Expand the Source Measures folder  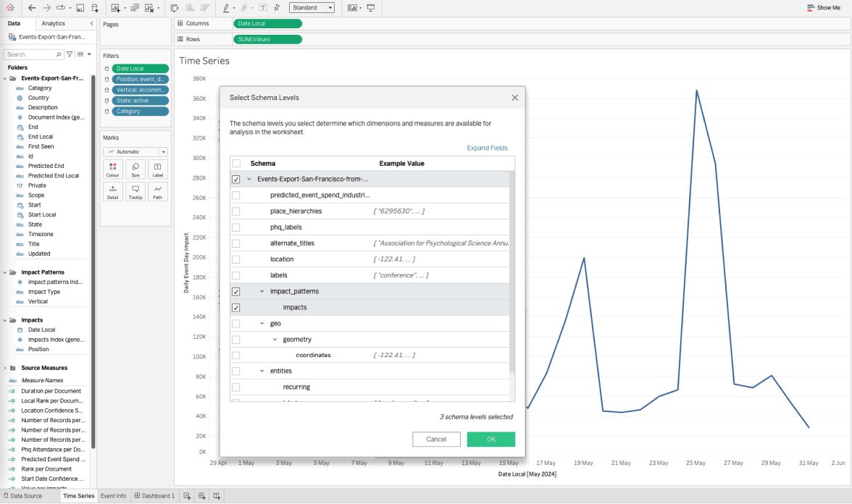pyautogui.click(x=5, y=368)
